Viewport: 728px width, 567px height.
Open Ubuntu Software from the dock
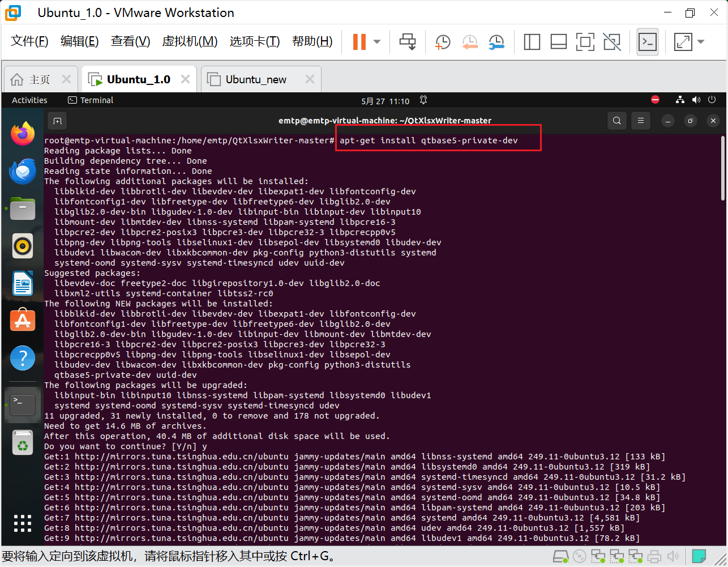tap(23, 321)
